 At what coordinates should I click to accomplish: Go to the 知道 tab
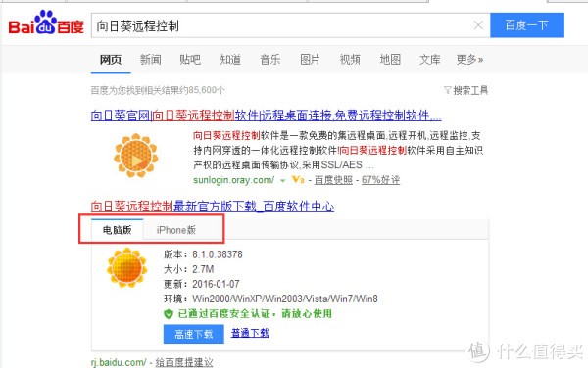click(230, 60)
